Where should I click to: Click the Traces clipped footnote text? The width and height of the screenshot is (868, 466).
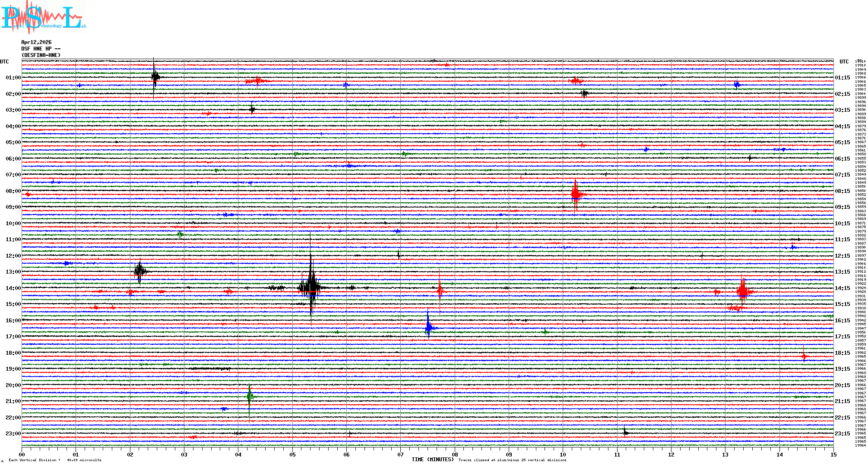512,460
